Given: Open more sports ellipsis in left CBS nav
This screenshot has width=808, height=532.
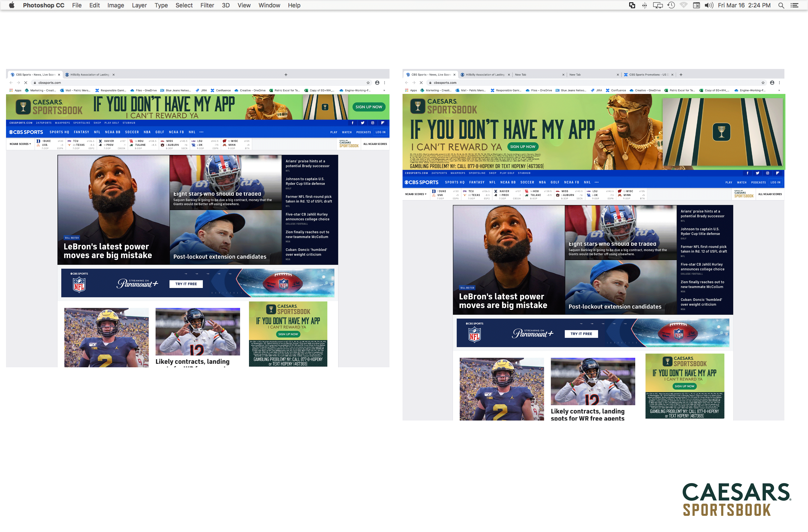Looking at the screenshot, I should click(201, 132).
